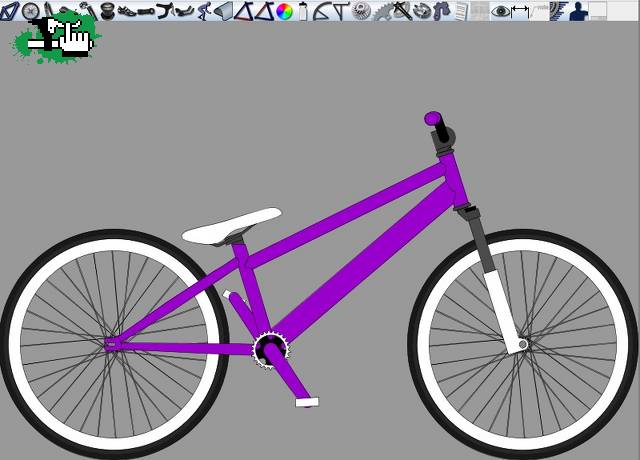This screenshot has height=460, width=640.
Task: Select the frame tool icon
Action: (x=10, y=11)
